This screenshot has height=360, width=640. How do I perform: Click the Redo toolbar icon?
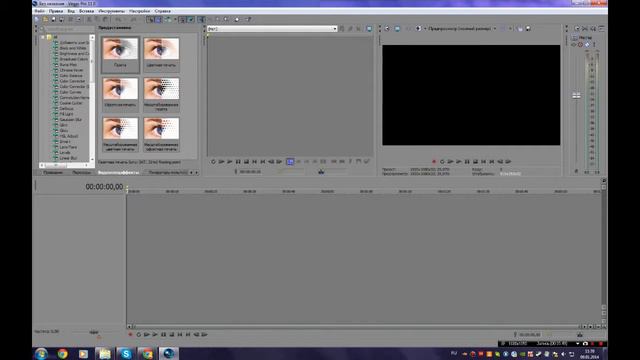tap(133, 19)
